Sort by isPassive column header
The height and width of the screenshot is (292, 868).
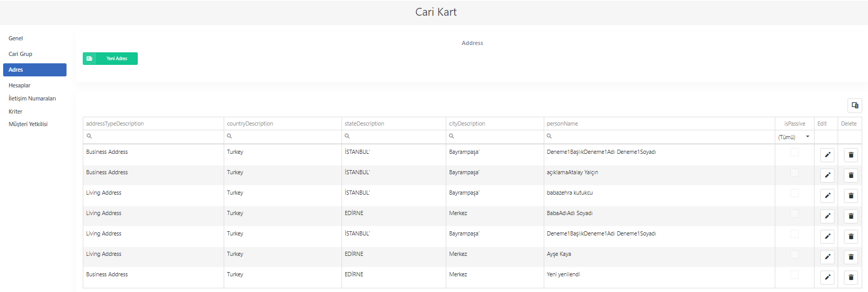click(x=795, y=123)
